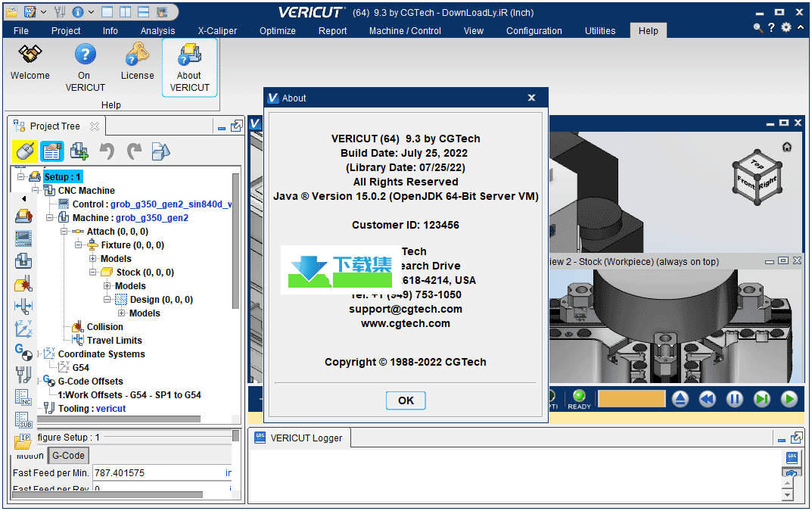The image size is (812, 511).
Task: Select Coordinate Systems tree item
Action: pyautogui.click(x=101, y=354)
